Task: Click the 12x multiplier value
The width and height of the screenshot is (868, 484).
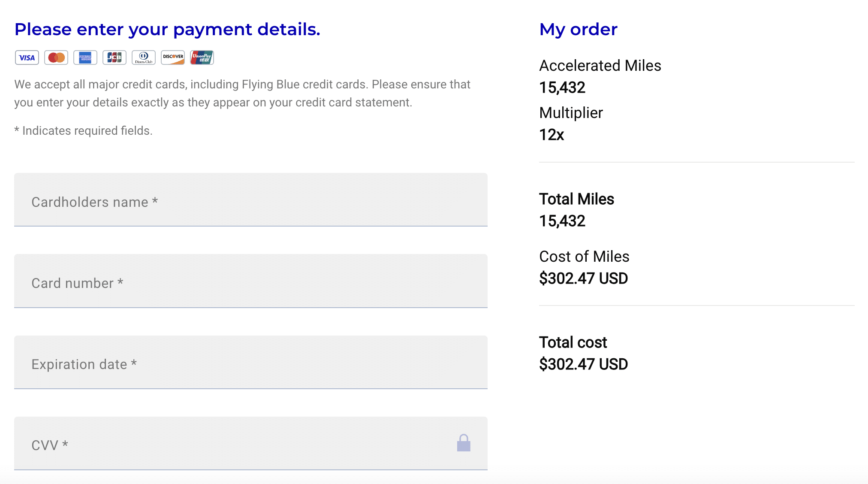Action: tap(552, 135)
